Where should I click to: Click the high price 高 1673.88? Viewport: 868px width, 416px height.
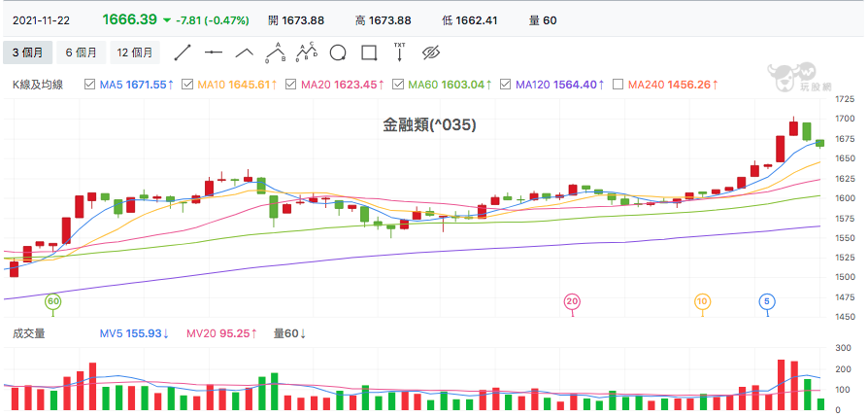pyautogui.click(x=384, y=21)
